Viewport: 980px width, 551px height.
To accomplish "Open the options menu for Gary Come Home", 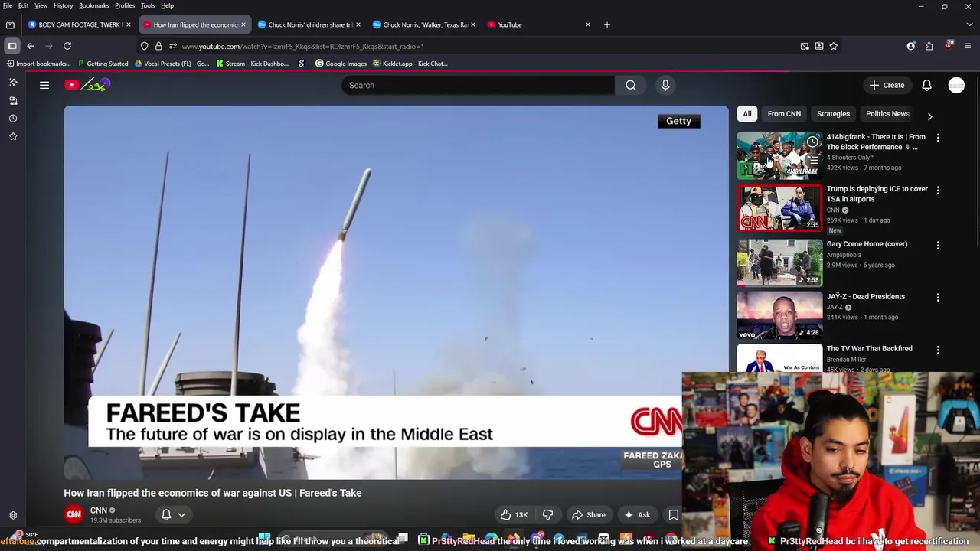I will [938, 245].
